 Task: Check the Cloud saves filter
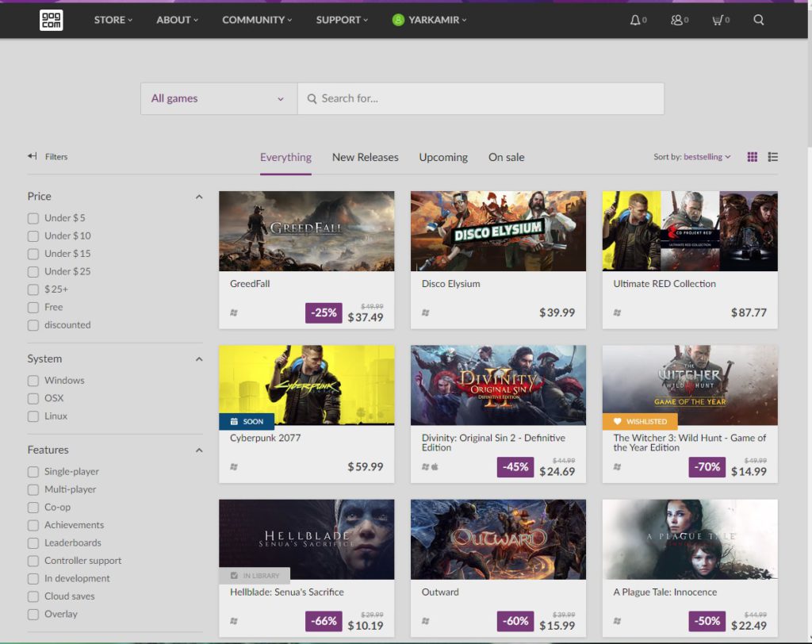(33, 596)
